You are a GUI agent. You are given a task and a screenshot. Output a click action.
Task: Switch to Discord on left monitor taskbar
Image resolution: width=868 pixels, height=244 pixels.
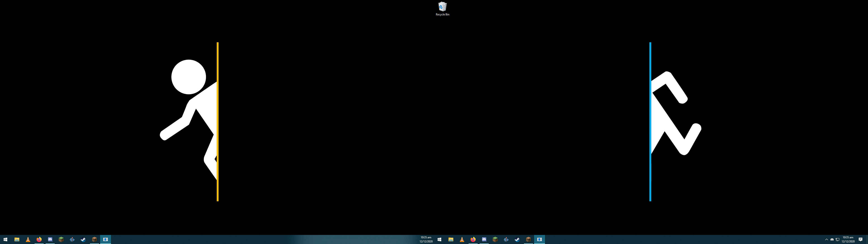click(50, 240)
